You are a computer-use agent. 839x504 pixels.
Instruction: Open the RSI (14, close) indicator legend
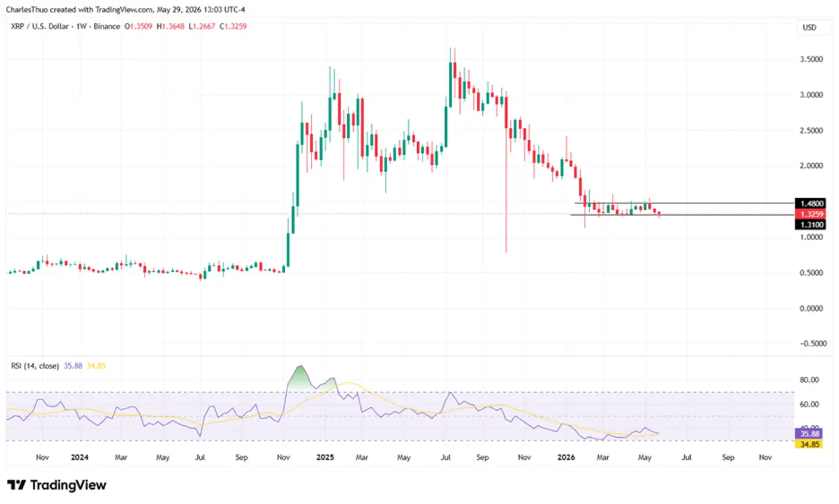pyautogui.click(x=35, y=365)
